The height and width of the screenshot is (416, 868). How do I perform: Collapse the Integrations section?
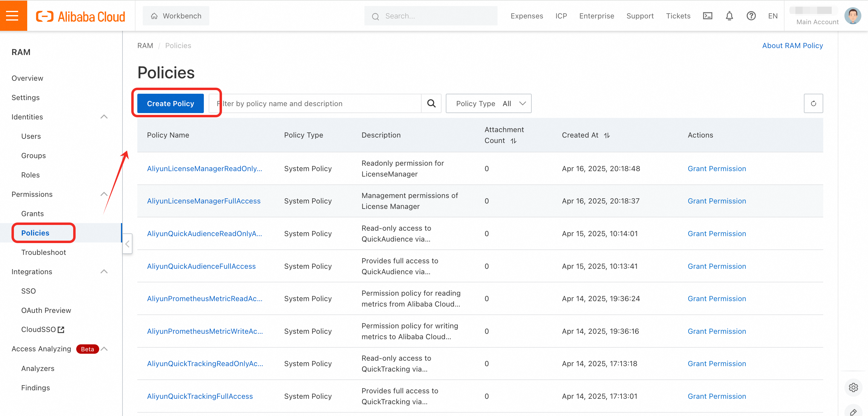tap(104, 271)
